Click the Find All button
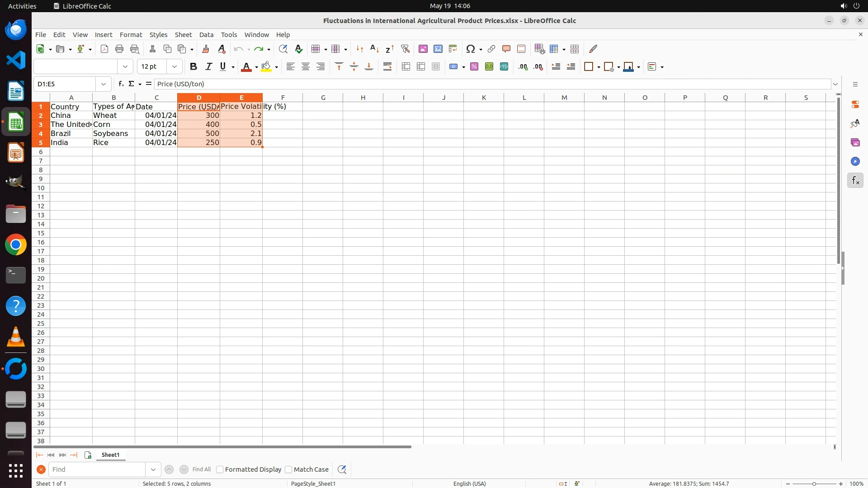 tap(201, 469)
